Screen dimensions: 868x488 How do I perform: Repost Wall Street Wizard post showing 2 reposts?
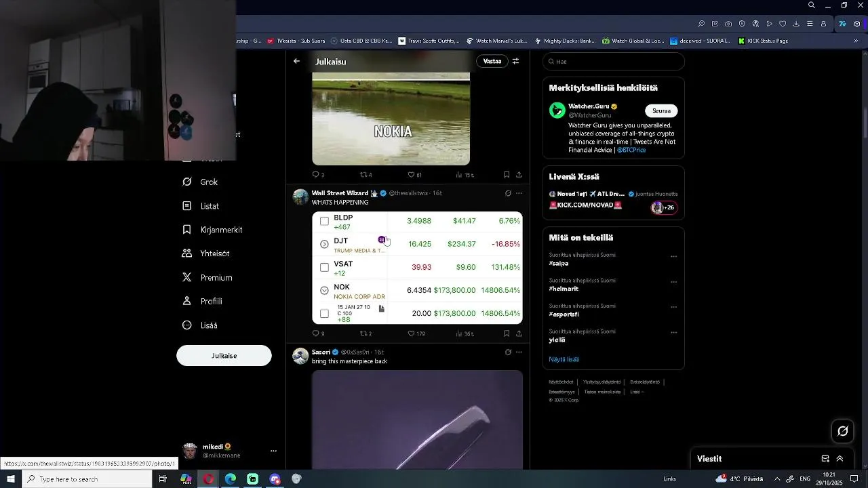pyautogui.click(x=366, y=333)
